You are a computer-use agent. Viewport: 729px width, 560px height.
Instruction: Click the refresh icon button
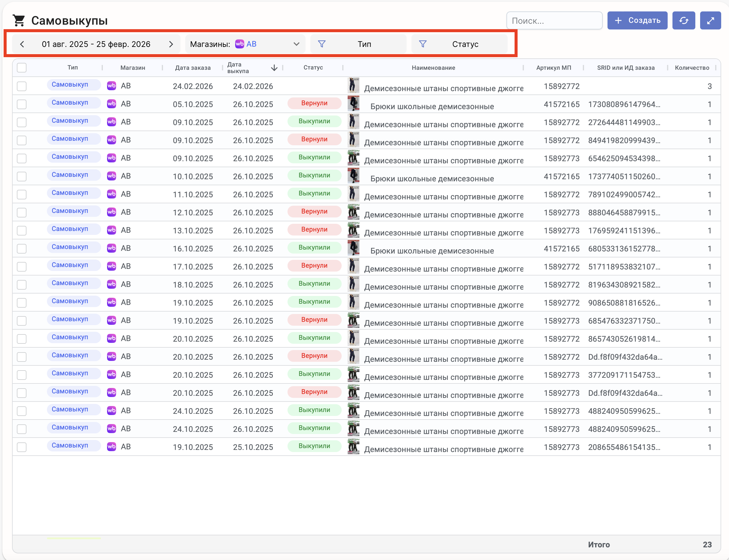[683, 21]
